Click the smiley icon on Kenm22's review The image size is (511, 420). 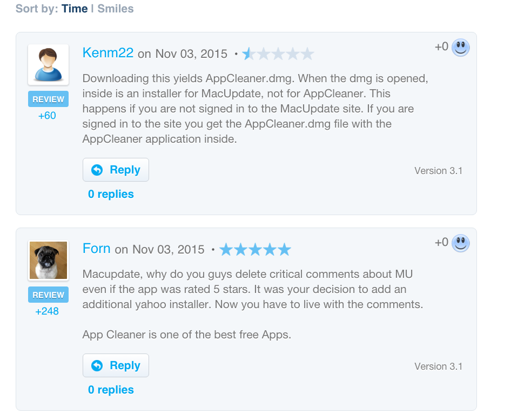coord(460,48)
